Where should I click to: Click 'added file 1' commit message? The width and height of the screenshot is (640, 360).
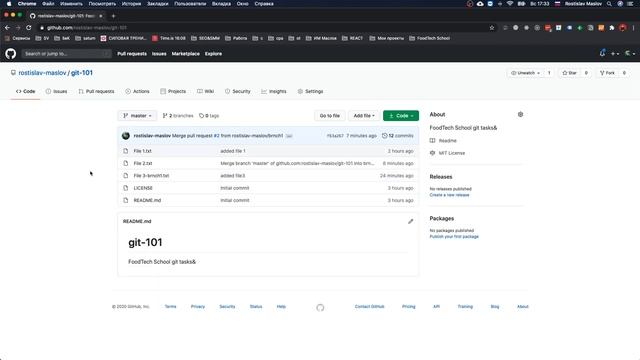coord(233,151)
